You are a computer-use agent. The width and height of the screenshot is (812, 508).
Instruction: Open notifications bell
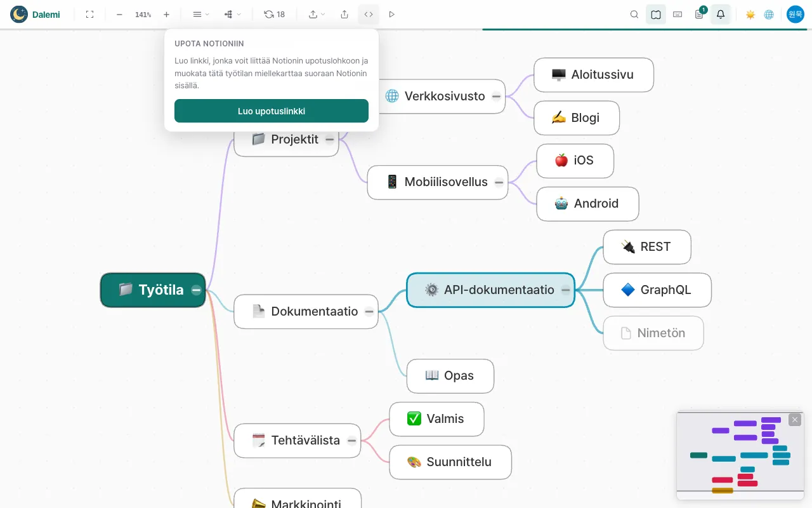pyautogui.click(x=721, y=14)
